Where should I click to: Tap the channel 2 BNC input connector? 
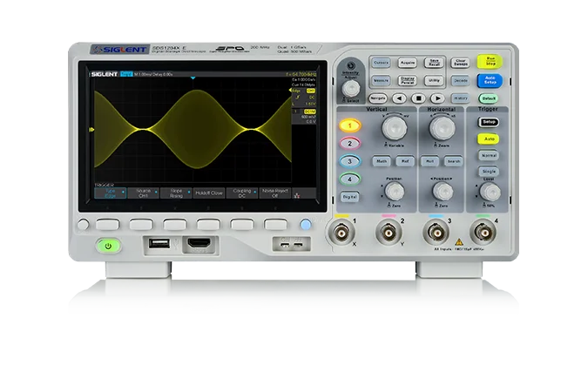[389, 233]
